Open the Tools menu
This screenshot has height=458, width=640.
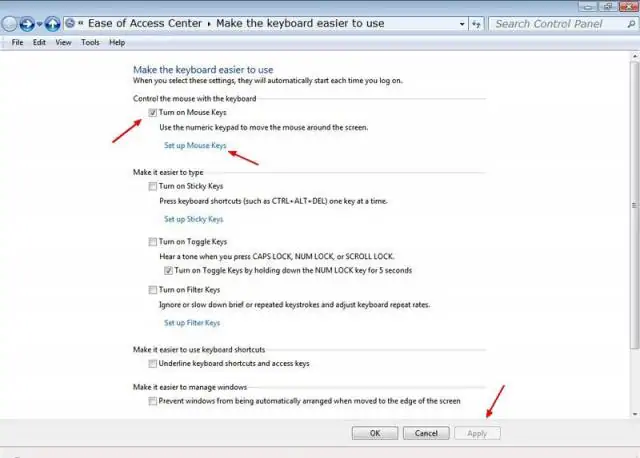click(x=90, y=42)
